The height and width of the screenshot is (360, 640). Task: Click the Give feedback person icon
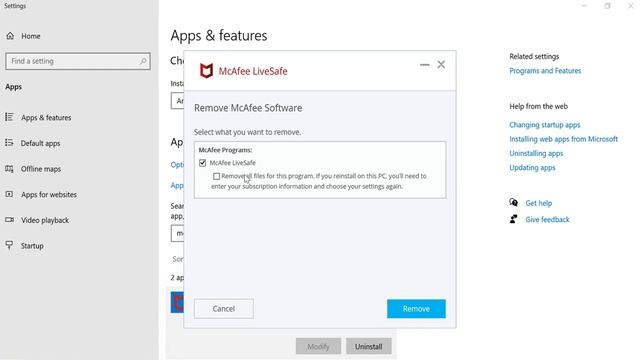(513, 219)
